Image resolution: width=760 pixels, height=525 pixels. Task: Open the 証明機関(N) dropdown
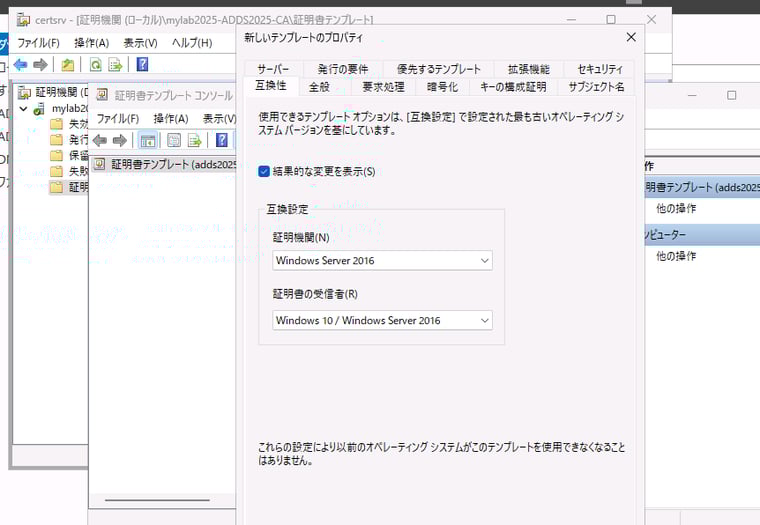(x=382, y=260)
